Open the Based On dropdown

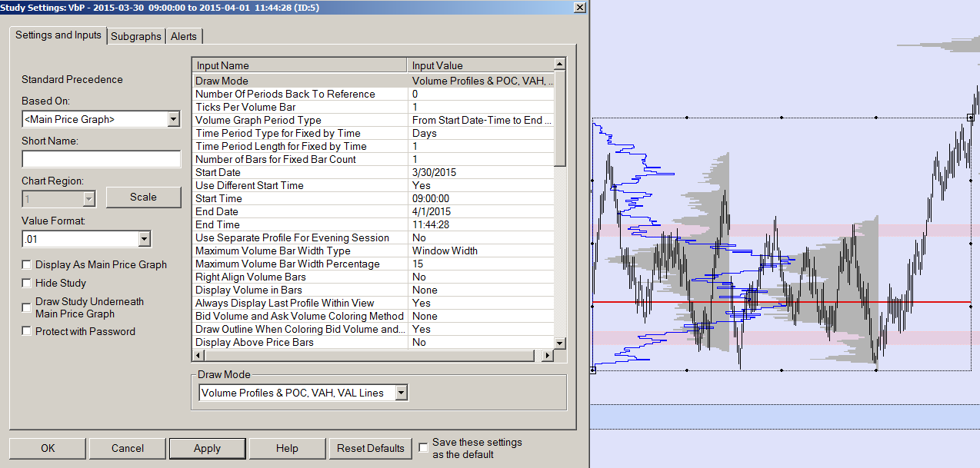point(173,119)
